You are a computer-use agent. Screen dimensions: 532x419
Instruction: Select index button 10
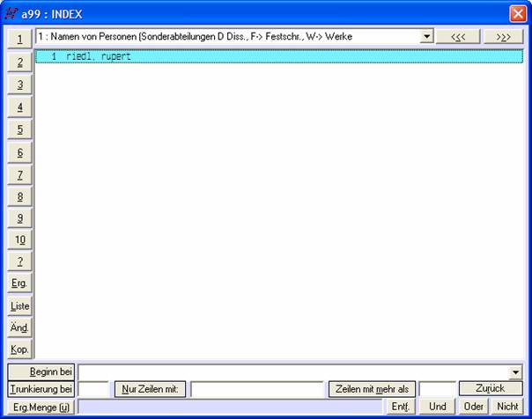pyautogui.click(x=19, y=240)
